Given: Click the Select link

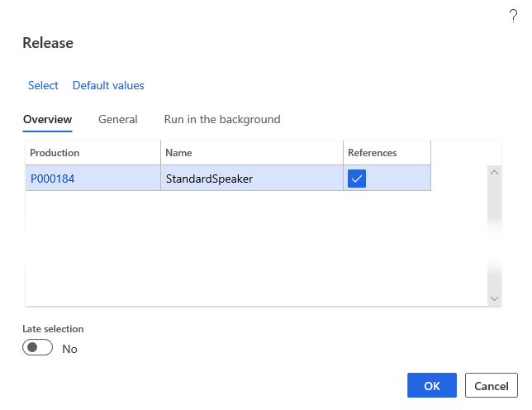Looking at the screenshot, I should click(43, 85).
